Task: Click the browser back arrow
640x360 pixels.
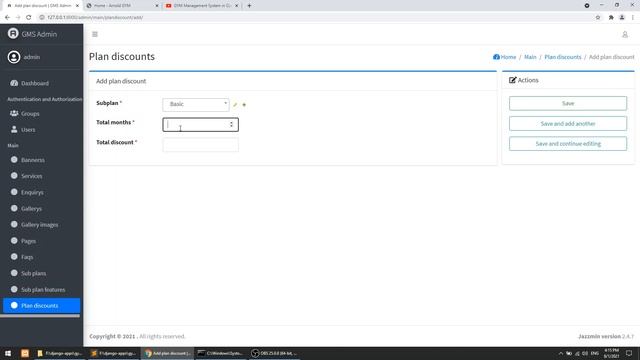Action: point(7,17)
